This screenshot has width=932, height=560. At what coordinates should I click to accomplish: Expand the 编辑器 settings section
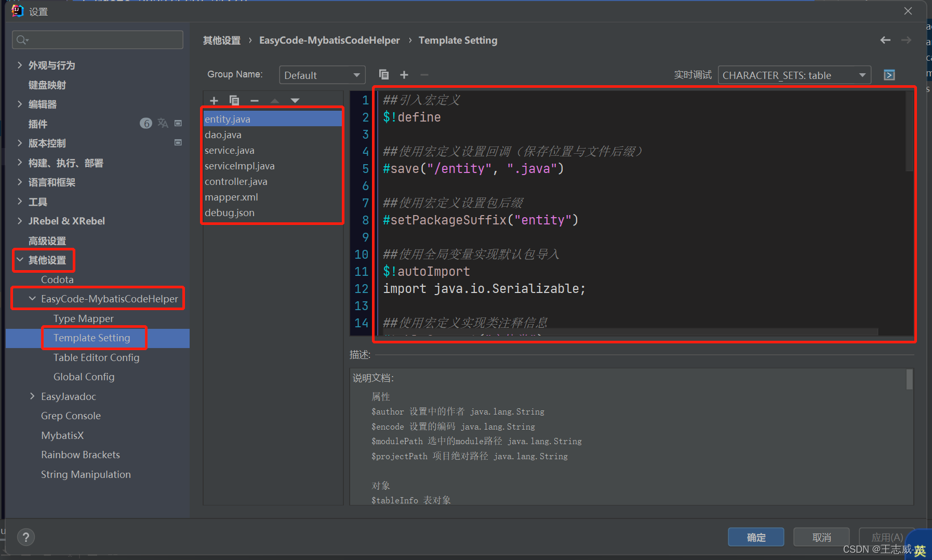20,104
